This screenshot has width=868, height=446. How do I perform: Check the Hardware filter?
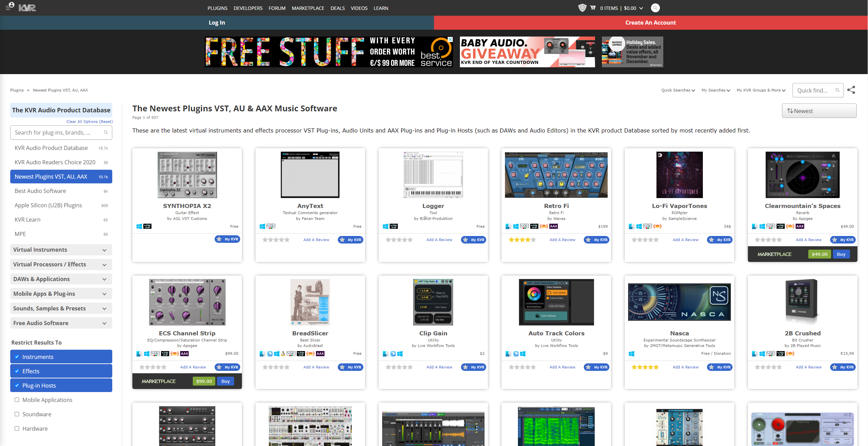pos(17,428)
